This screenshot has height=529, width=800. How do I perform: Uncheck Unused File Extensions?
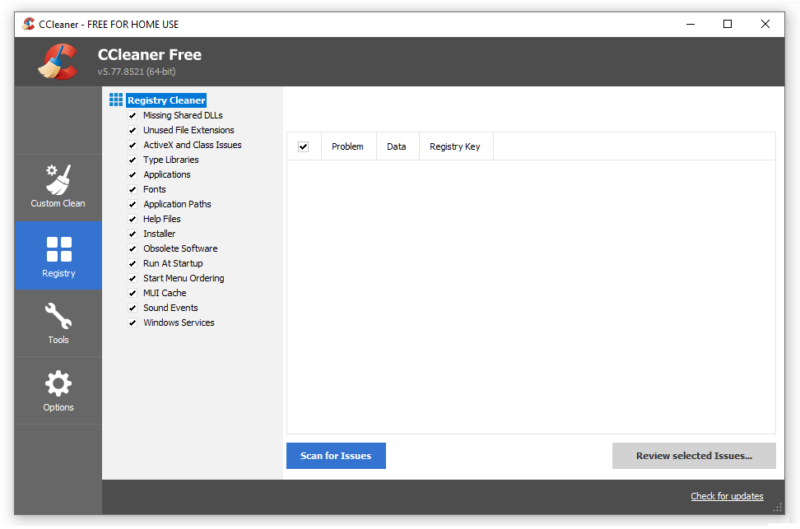(x=133, y=130)
